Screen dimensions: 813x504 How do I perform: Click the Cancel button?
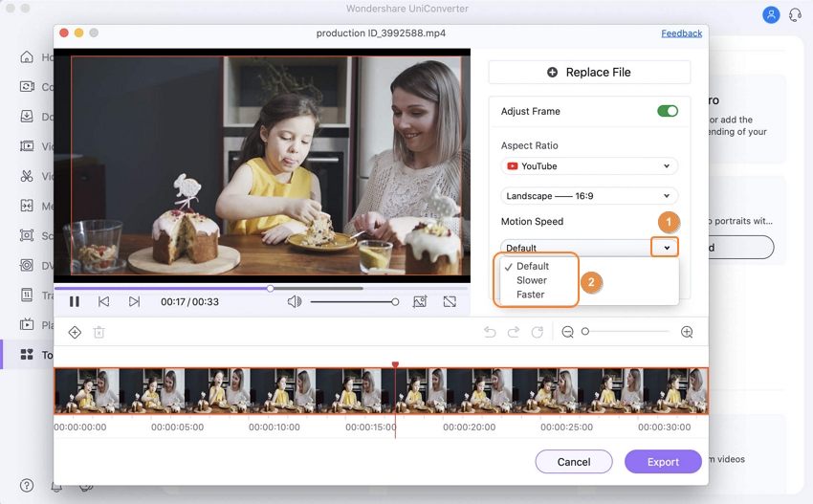574,462
